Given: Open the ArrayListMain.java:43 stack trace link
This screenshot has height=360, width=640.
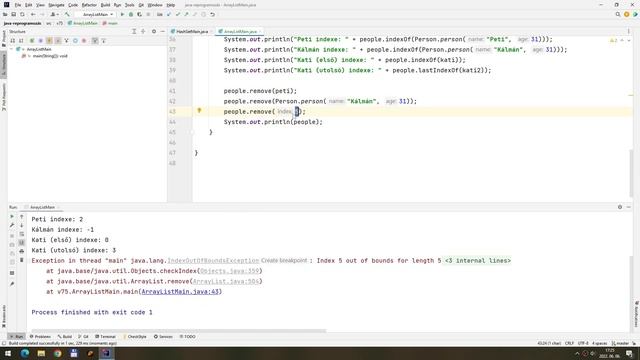Looking at the screenshot, I should click(180, 291).
